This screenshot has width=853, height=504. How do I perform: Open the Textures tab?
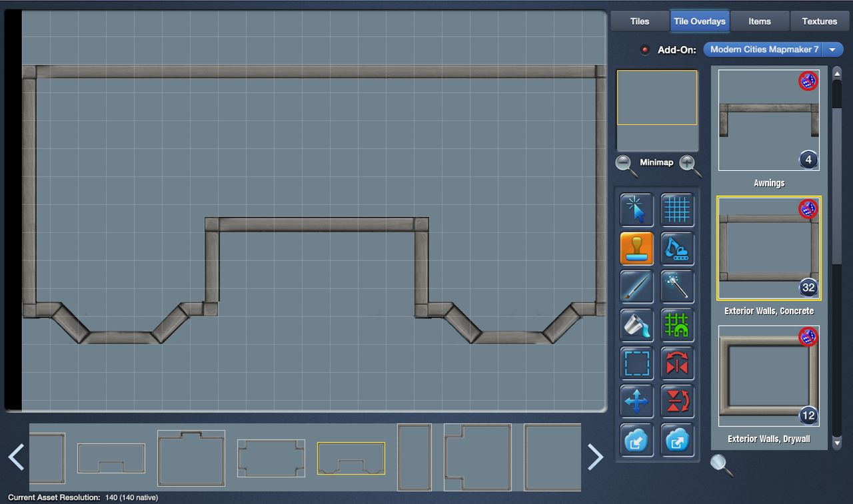[x=819, y=21]
